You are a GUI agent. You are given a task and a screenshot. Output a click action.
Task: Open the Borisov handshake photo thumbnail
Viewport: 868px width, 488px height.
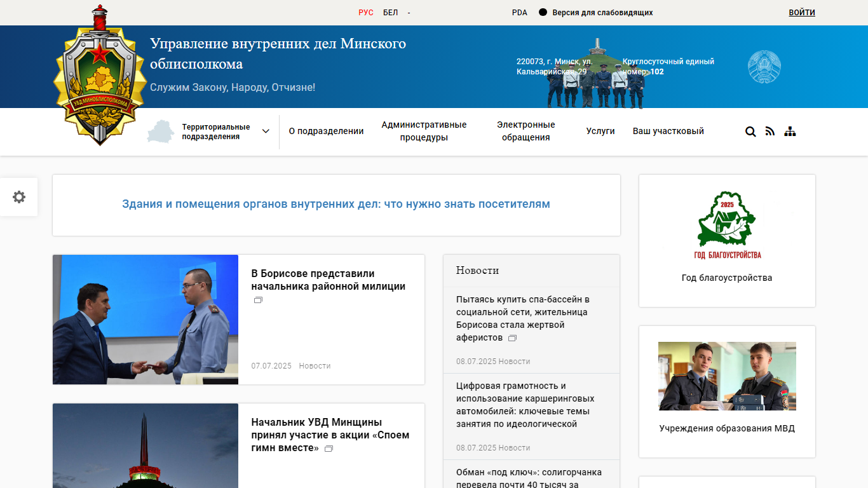(x=146, y=320)
